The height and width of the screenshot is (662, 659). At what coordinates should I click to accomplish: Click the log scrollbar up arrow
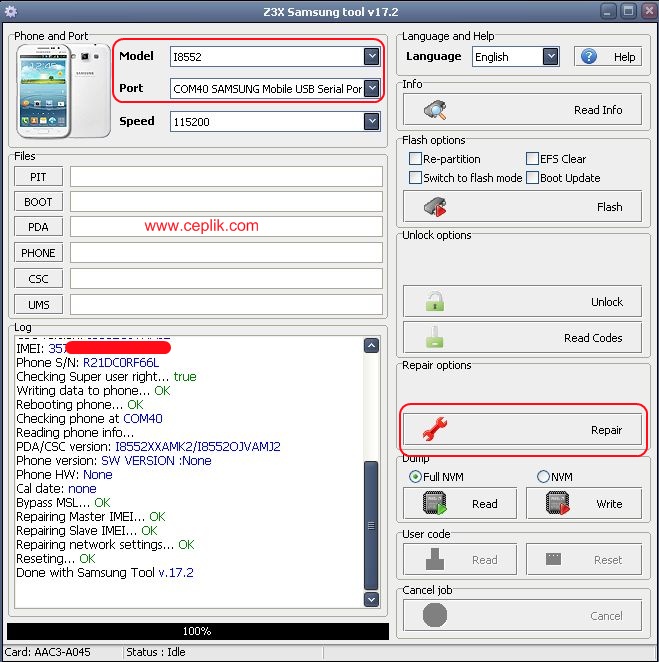371,346
